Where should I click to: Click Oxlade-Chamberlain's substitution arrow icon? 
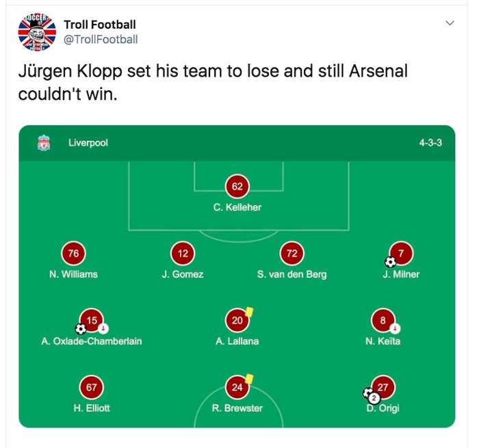[103, 328]
